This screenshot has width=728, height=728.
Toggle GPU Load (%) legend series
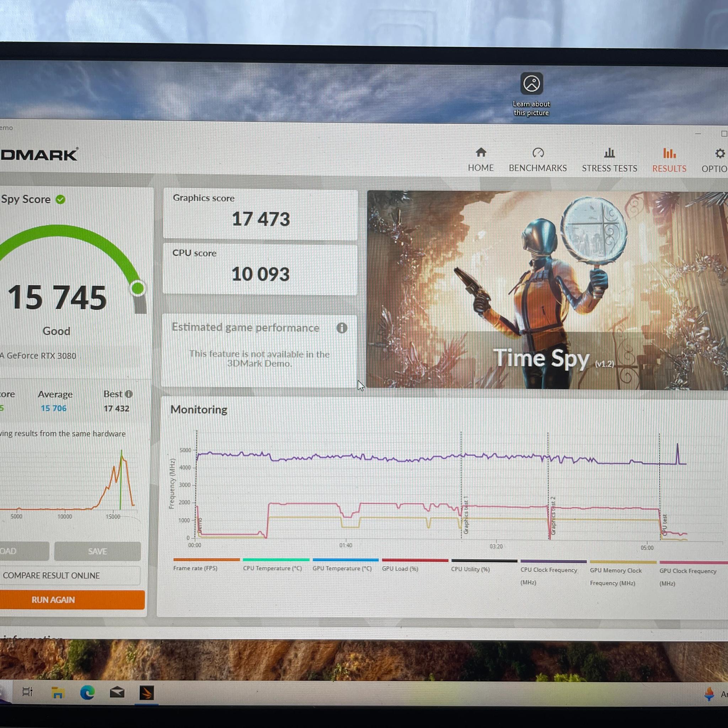tap(414, 565)
